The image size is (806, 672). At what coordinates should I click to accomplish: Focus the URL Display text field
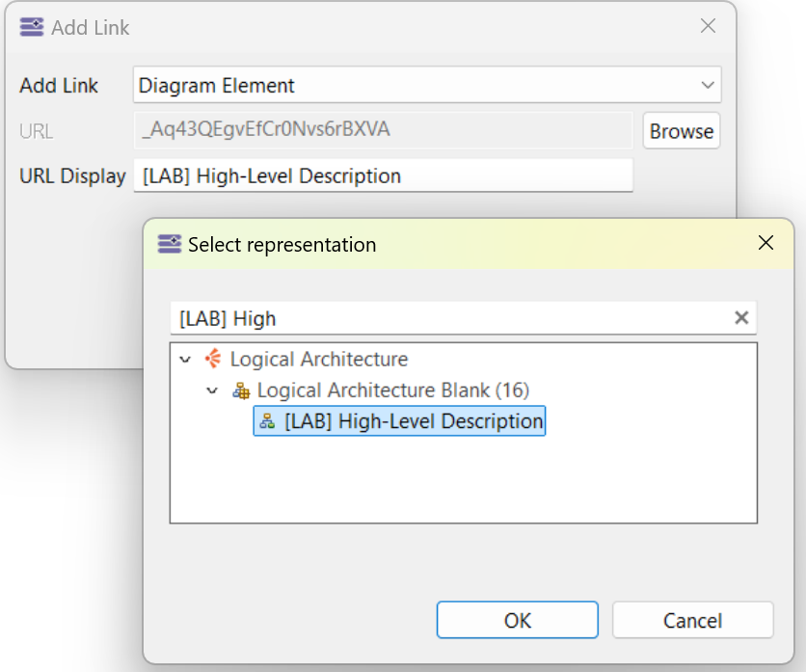click(x=382, y=176)
